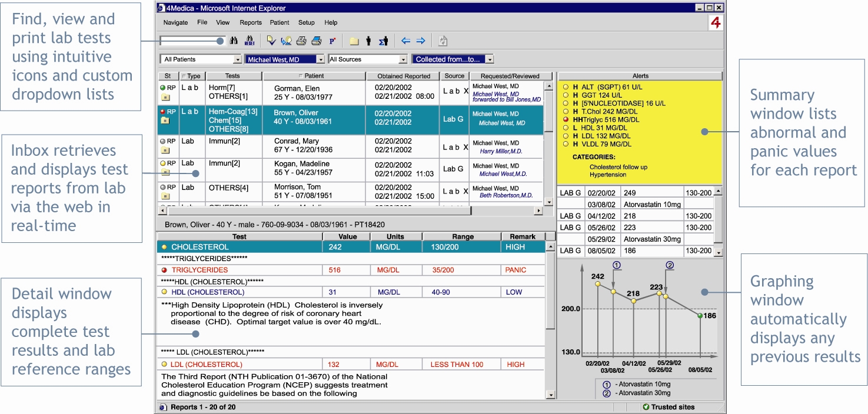Image resolution: width=868 pixels, height=414 pixels.
Task: Click folder icon in Morrison, Tom row
Action: point(166,196)
